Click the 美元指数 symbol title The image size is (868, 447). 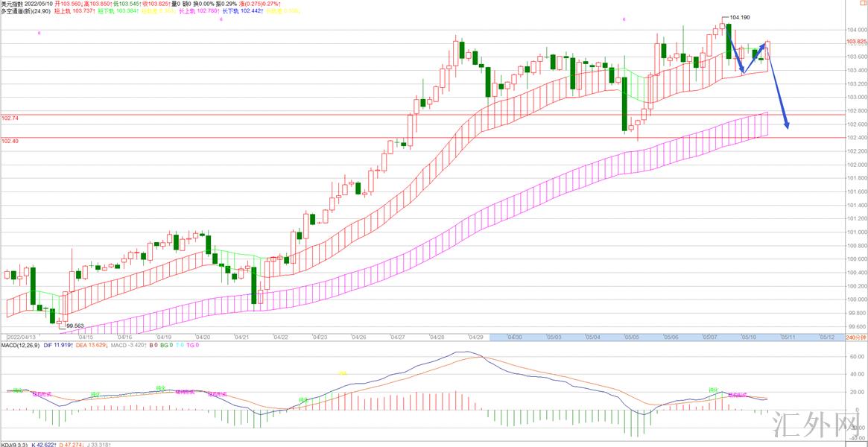click(x=12, y=4)
